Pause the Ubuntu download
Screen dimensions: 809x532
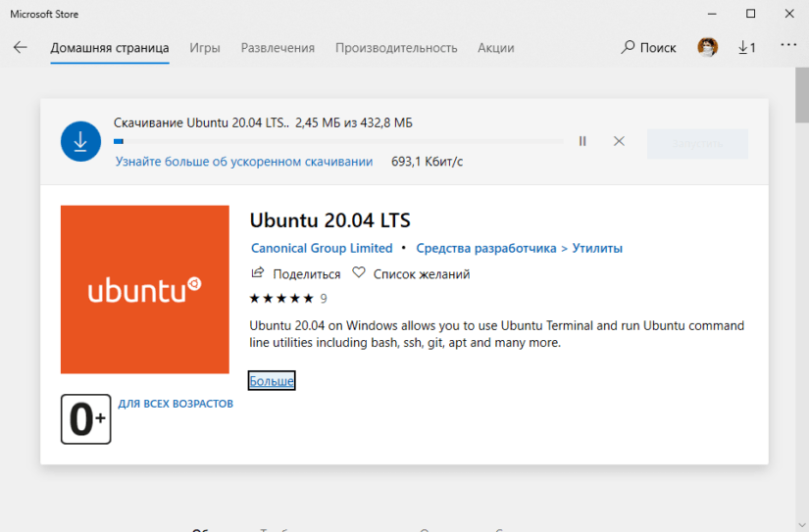582,141
